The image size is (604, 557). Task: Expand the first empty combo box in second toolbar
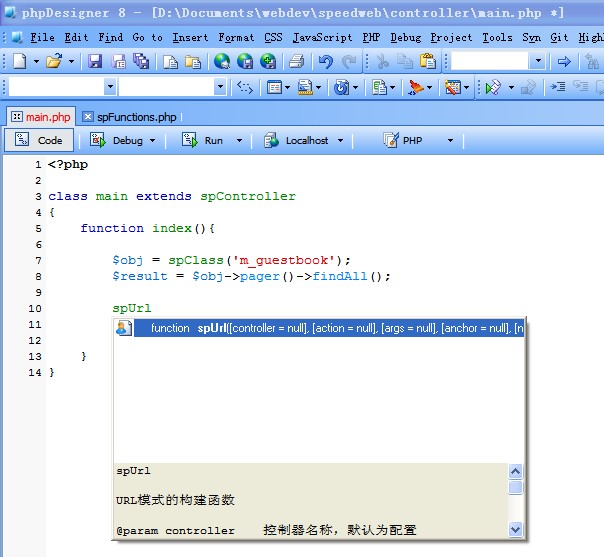[110, 87]
